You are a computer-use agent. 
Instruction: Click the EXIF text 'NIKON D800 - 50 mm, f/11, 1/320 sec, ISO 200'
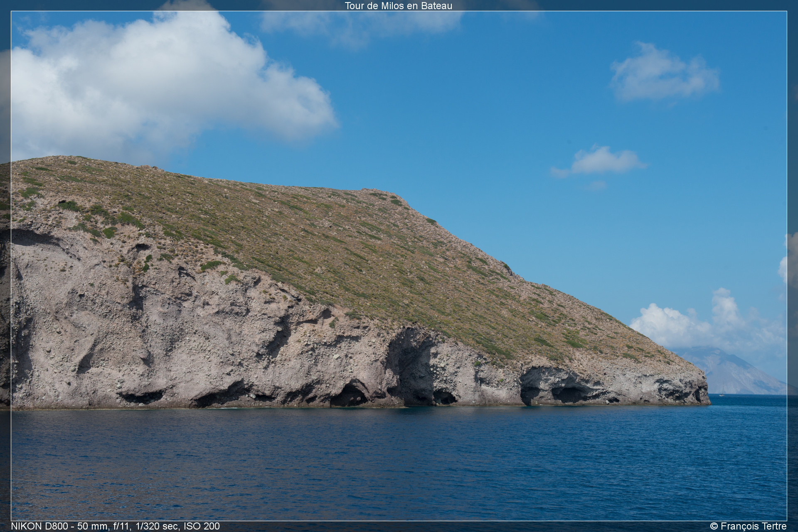[x=116, y=526]
